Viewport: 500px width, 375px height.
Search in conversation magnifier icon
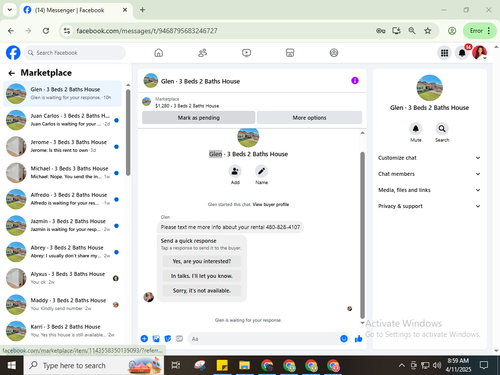[442, 129]
